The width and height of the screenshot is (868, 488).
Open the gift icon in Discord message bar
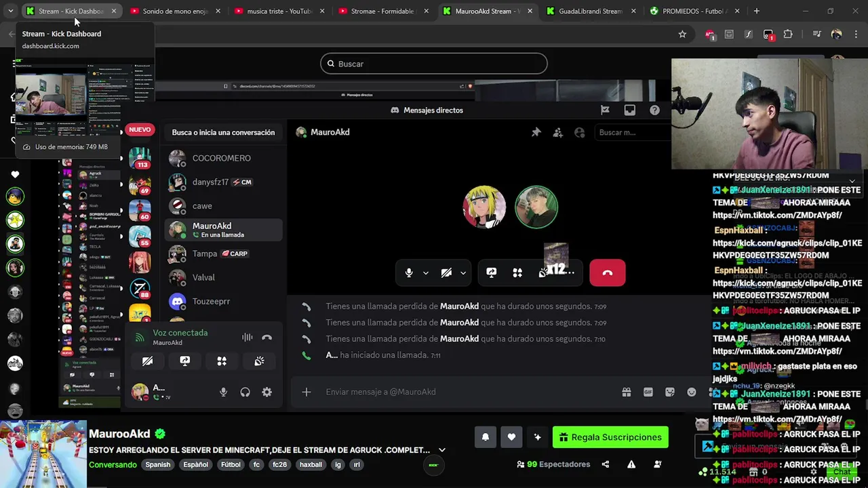[x=627, y=392]
